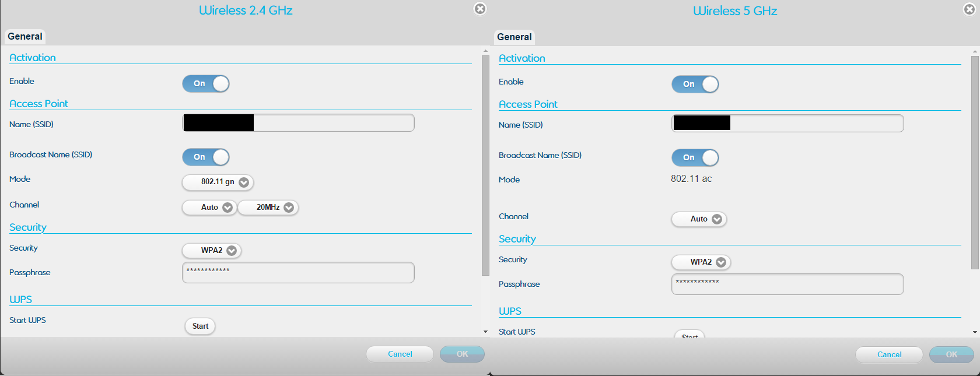Open WPA2 security dropdown in 2.4 GHz
Image resolution: width=980 pixels, height=376 pixels.
pos(212,251)
